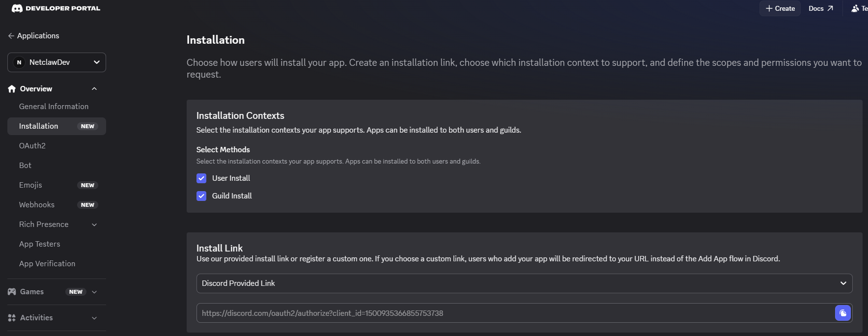868x336 pixels.
Task: Click the NEW badge beside Games
Action: [x=76, y=292]
